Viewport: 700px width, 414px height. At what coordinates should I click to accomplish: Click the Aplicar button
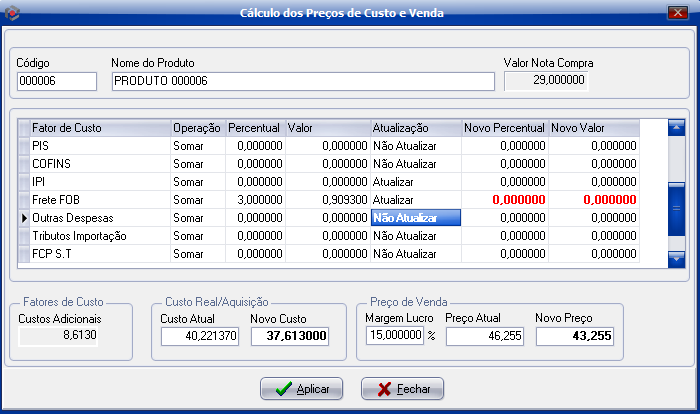(x=301, y=389)
